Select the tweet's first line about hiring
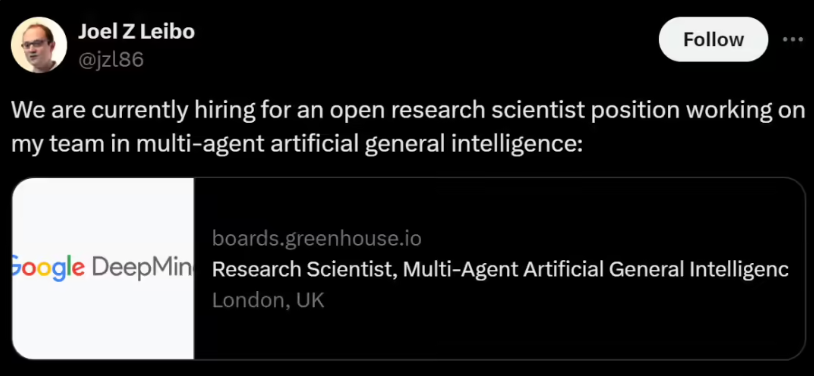Screen dimensions: 814x376 408,111
